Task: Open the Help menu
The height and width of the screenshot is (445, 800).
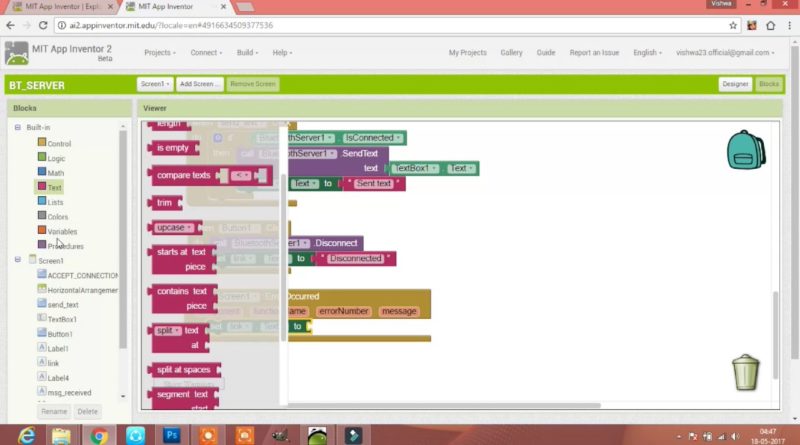Action: (282, 53)
